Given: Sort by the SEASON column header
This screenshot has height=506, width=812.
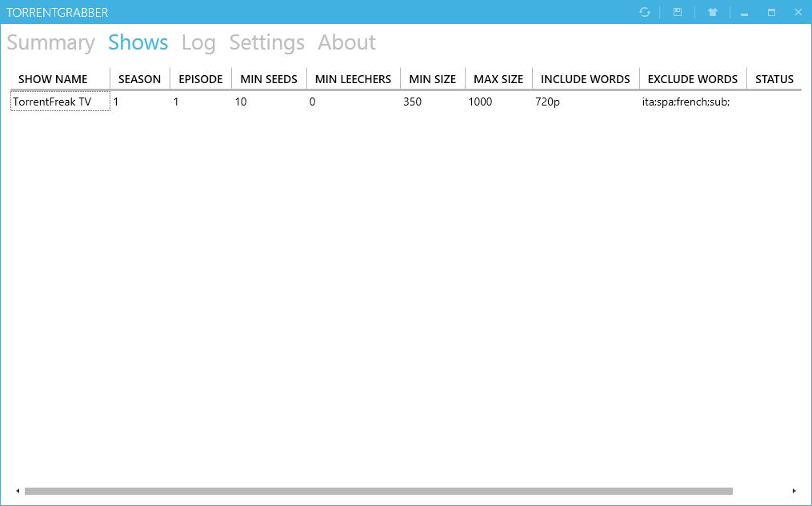Looking at the screenshot, I should click(140, 78).
